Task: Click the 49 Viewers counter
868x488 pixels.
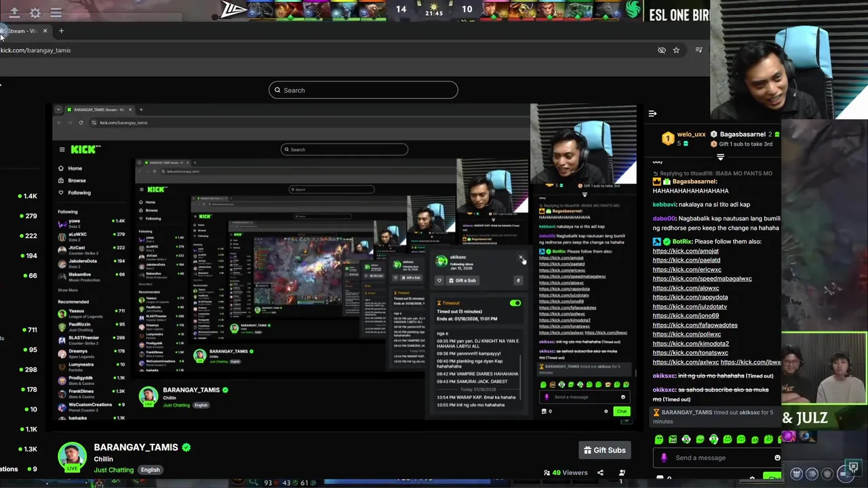Action: [x=566, y=472]
